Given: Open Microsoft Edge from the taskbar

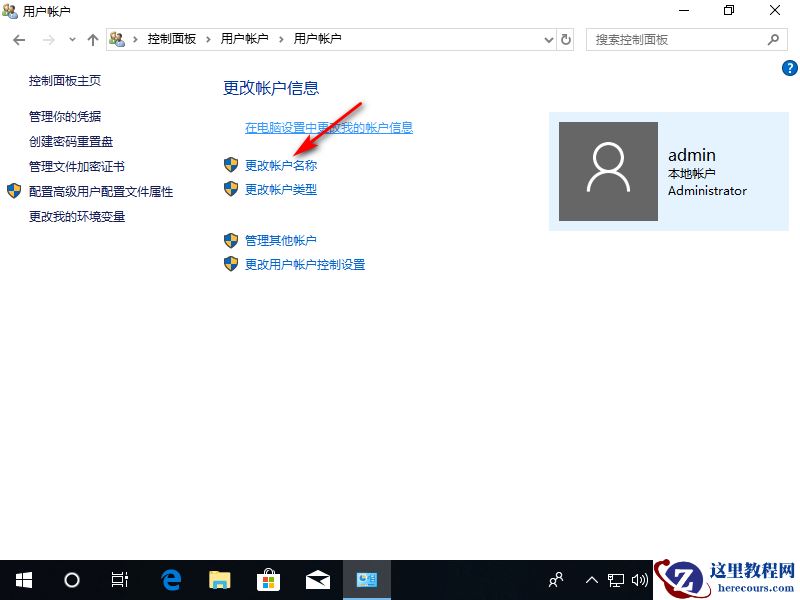Looking at the screenshot, I should pos(170,579).
